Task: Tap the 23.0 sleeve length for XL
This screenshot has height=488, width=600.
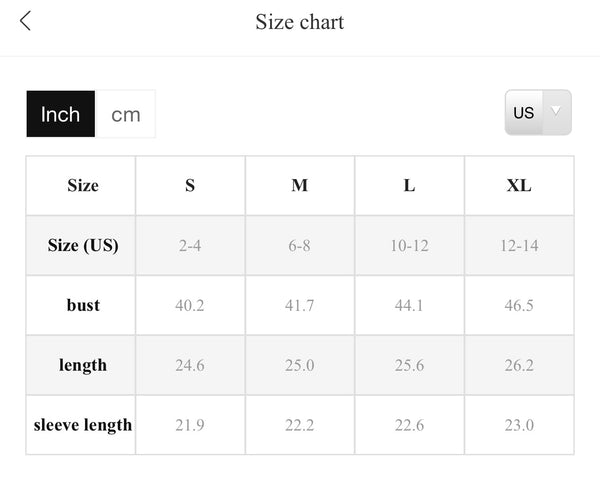Action: point(519,425)
